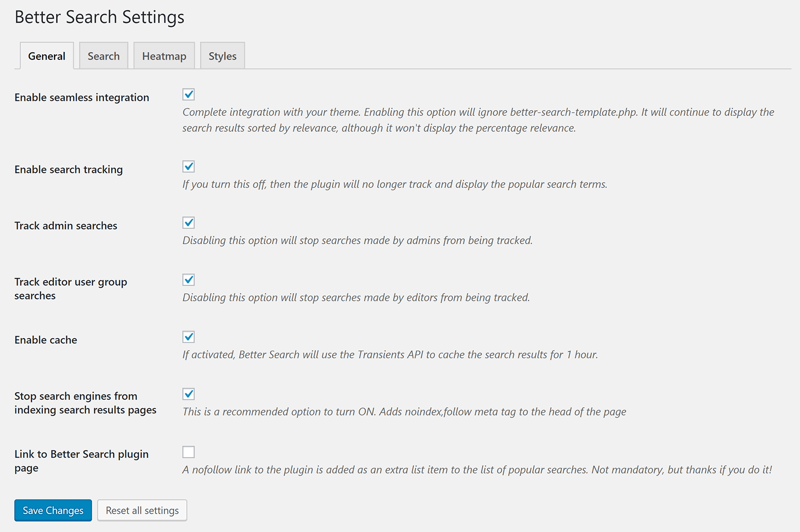This screenshot has width=800, height=532.
Task: Click the Enable seamless integration label
Action: click(x=82, y=97)
